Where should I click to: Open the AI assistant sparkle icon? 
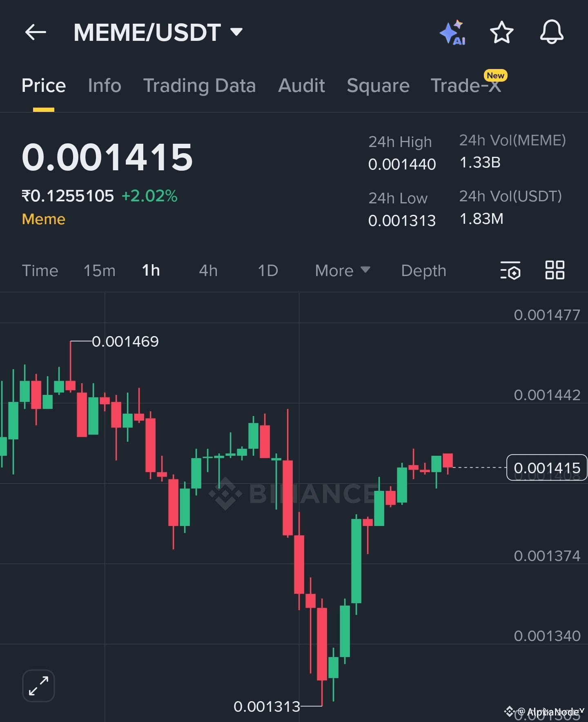pos(452,32)
